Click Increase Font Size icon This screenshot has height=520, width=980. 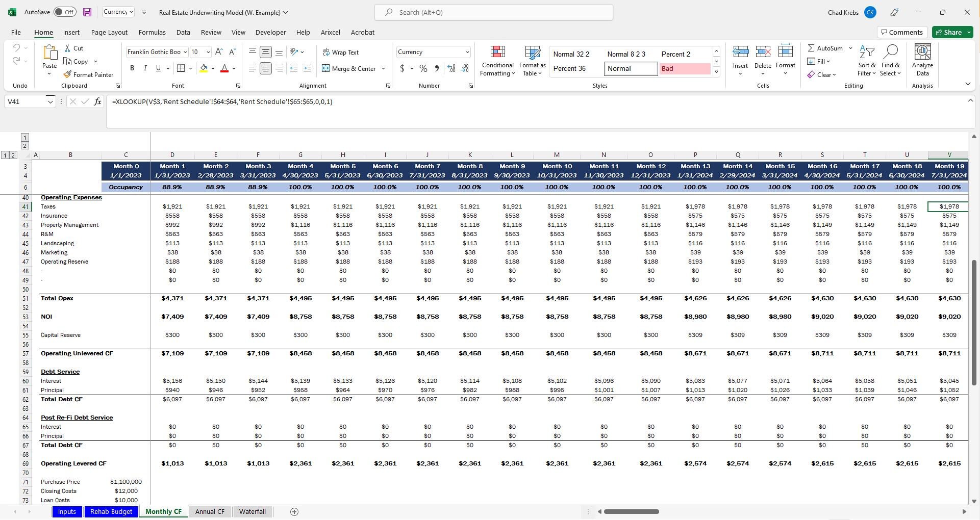pyautogui.click(x=219, y=52)
